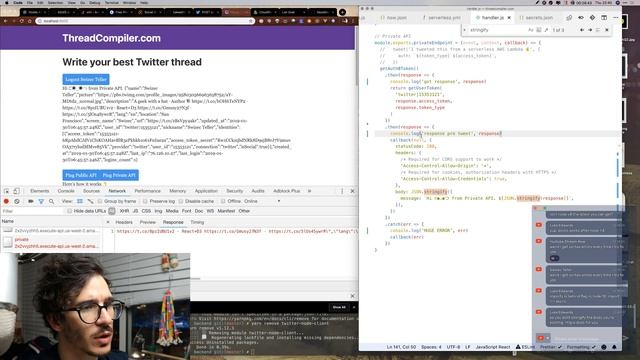Select the private request row
This screenshot has height=360, width=640.
51,243
